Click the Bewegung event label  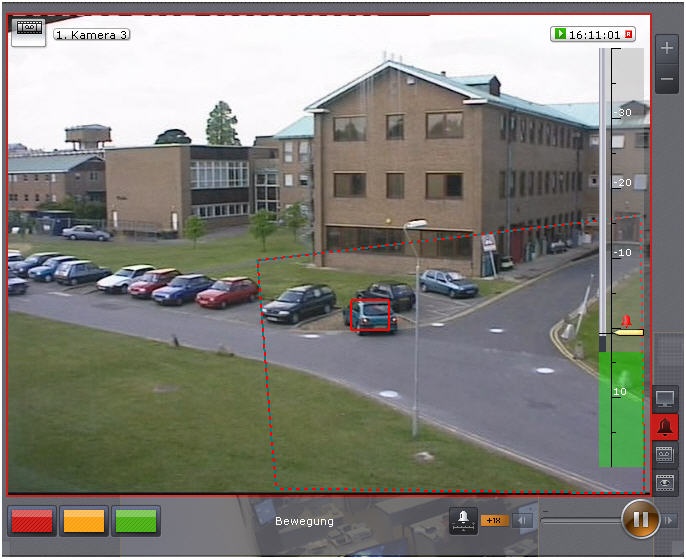coord(304,521)
